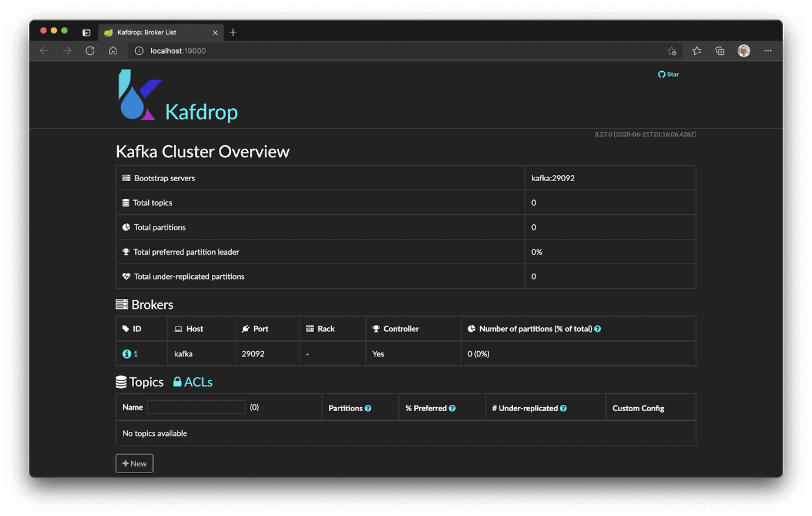Open the Collections icon
812x516 pixels.
[720, 51]
